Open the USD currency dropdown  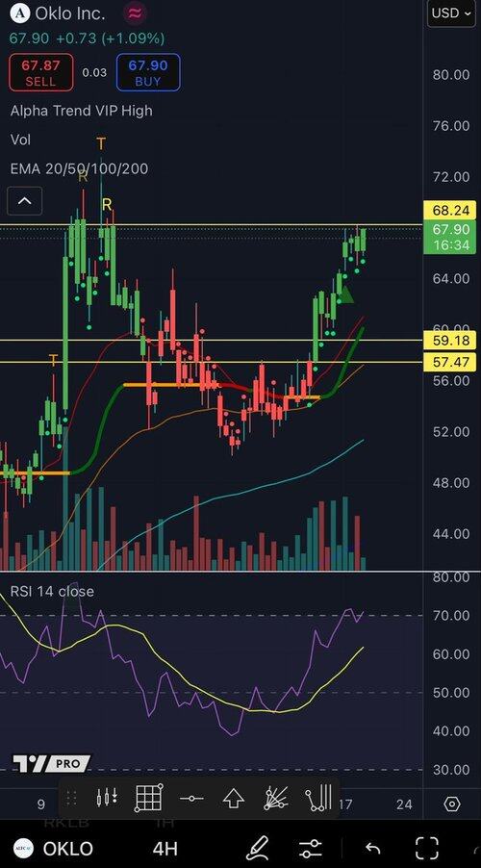(451, 13)
